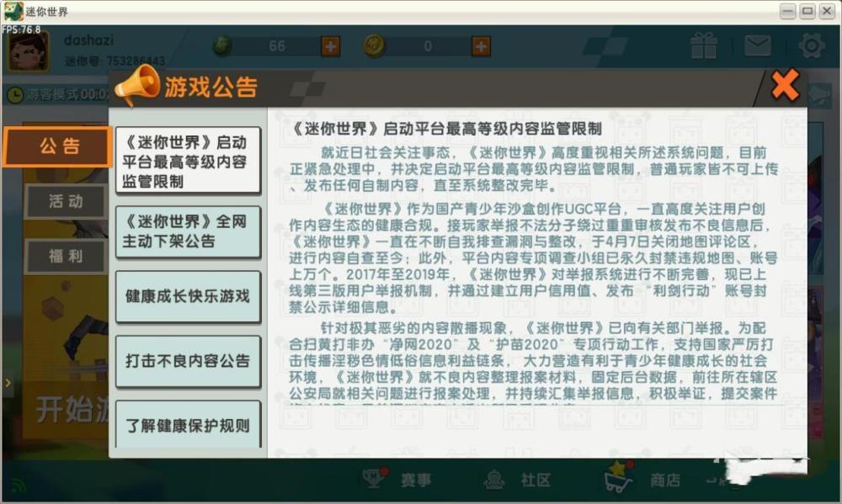The width and height of the screenshot is (842, 504).
Task: Click the network signal icon at bottom left
Action: coord(18,485)
